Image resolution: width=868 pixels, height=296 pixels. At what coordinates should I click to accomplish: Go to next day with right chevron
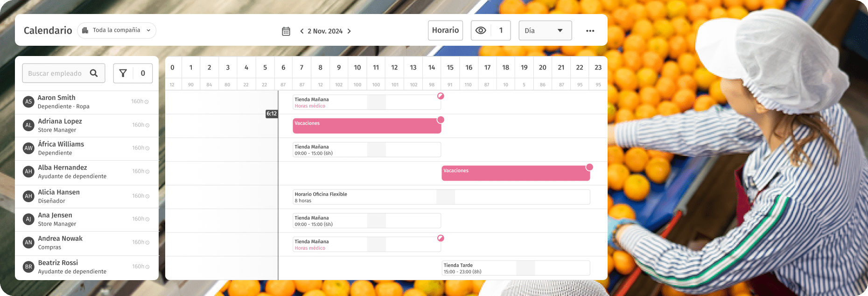tap(349, 31)
